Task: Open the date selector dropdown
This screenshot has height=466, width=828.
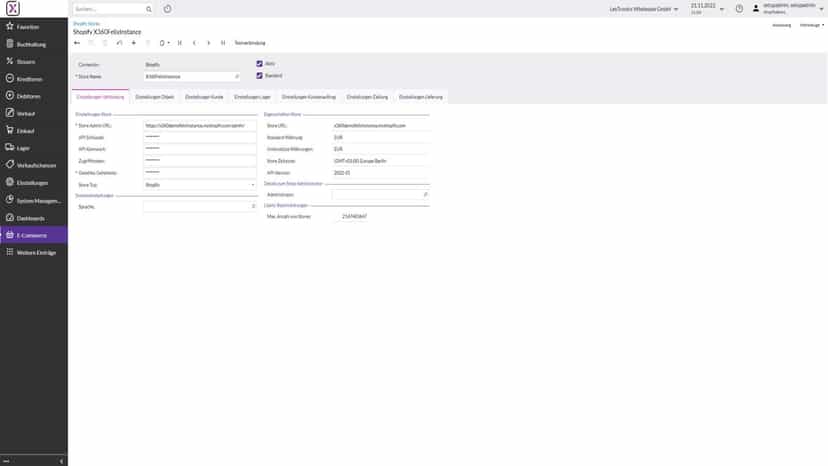Action: pyautogui.click(x=722, y=9)
